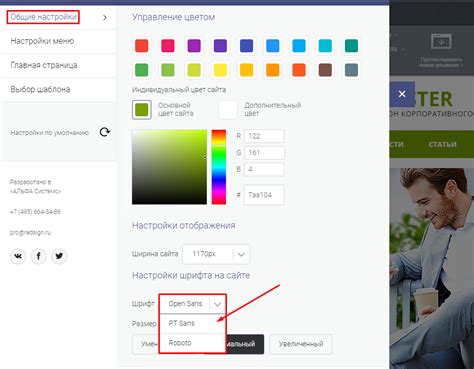
Task: Pick the deep purple color swatch
Action: pyautogui.click(x=220, y=46)
